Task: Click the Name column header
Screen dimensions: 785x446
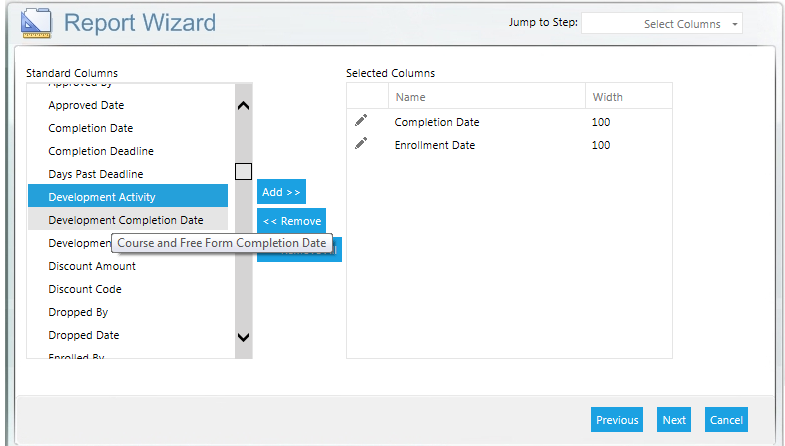Action: click(410, 97)
